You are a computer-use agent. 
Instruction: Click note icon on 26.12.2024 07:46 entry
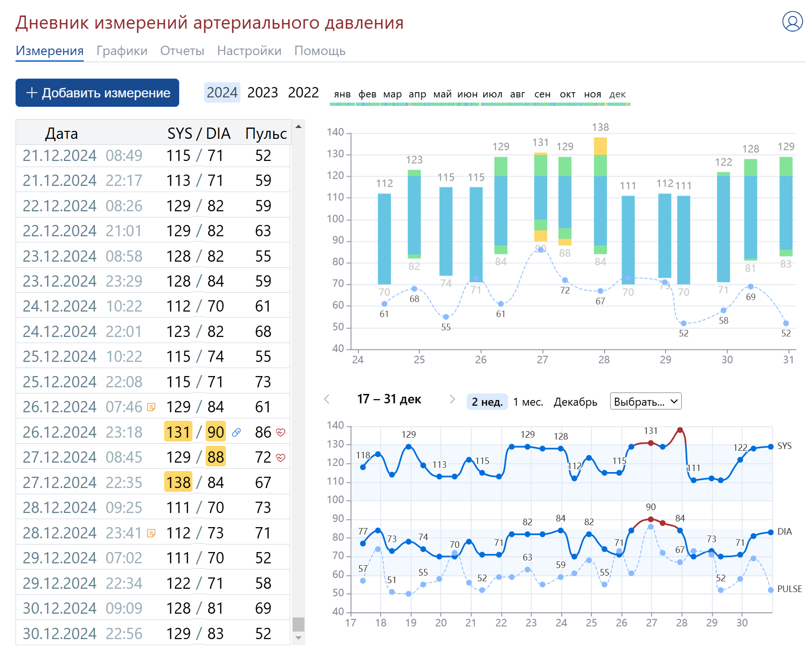click(151, 407)
